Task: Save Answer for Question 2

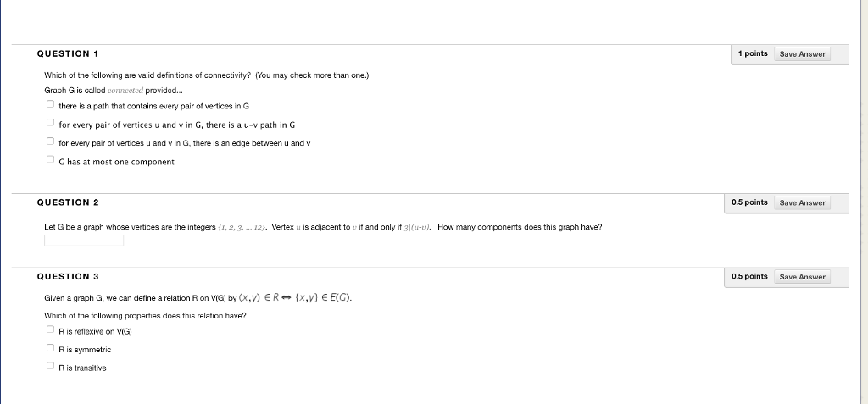Action: 802,203
